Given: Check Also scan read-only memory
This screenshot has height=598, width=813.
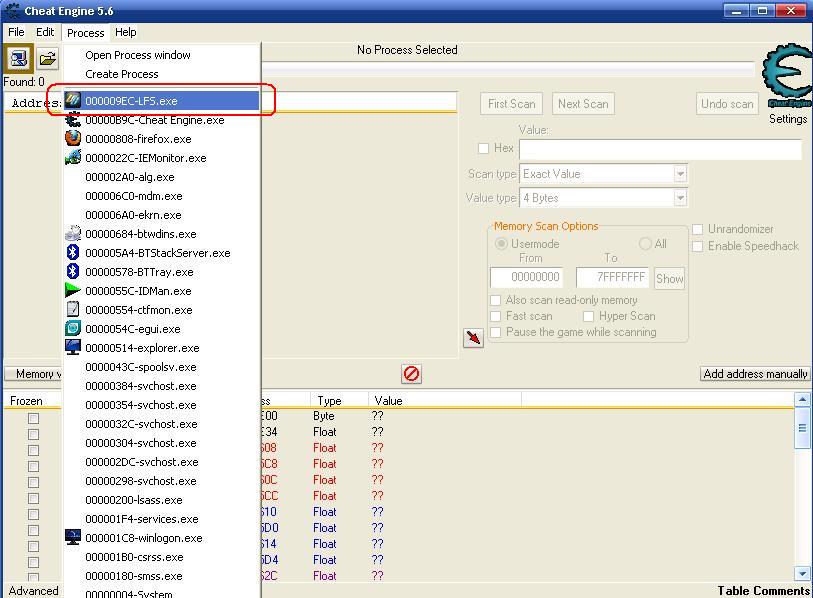Looking at the screenshot, I should click(x=496, y=300).
